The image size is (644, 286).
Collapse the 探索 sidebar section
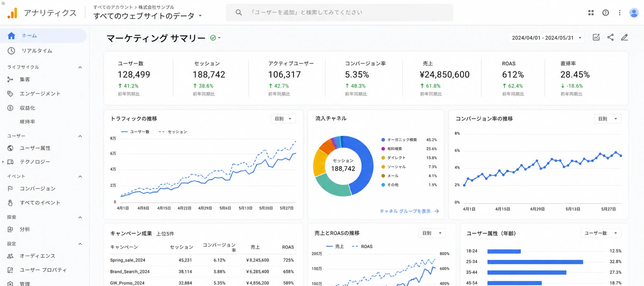click(80, 217)
